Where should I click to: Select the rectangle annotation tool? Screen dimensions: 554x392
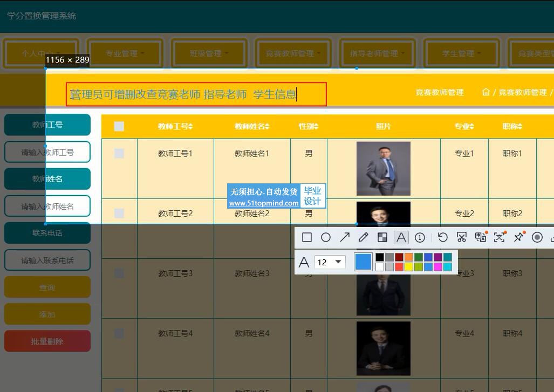tap(307, 237)
